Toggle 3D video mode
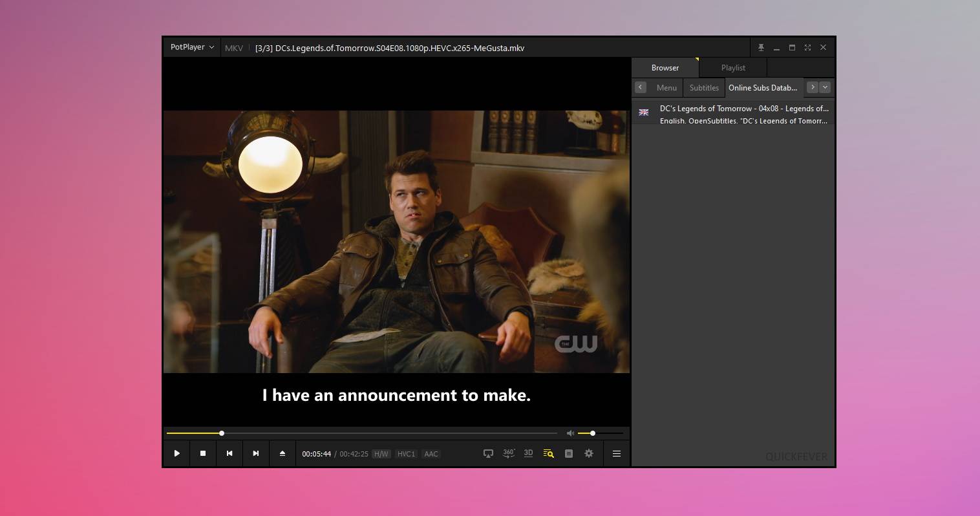 pos(528,453)
